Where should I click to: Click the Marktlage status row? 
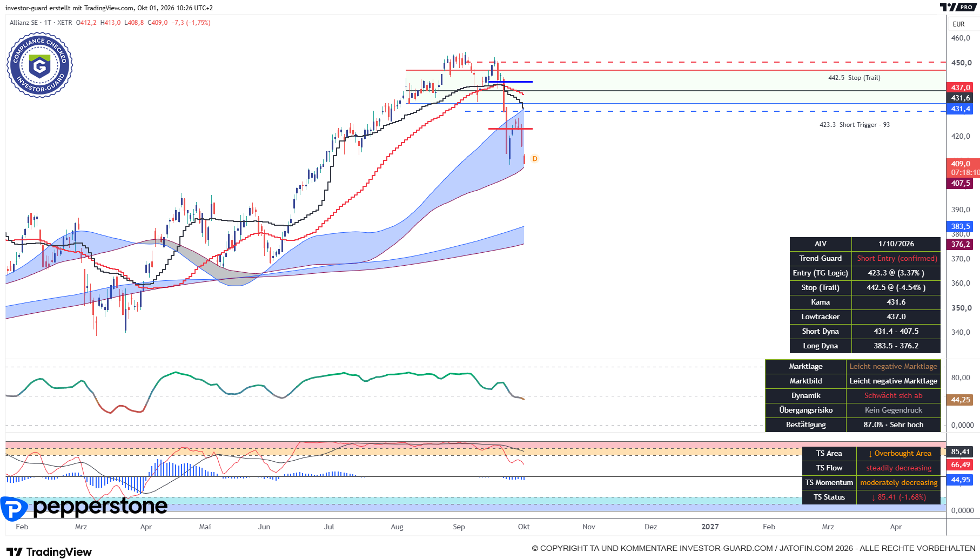(x=853, y=366)
